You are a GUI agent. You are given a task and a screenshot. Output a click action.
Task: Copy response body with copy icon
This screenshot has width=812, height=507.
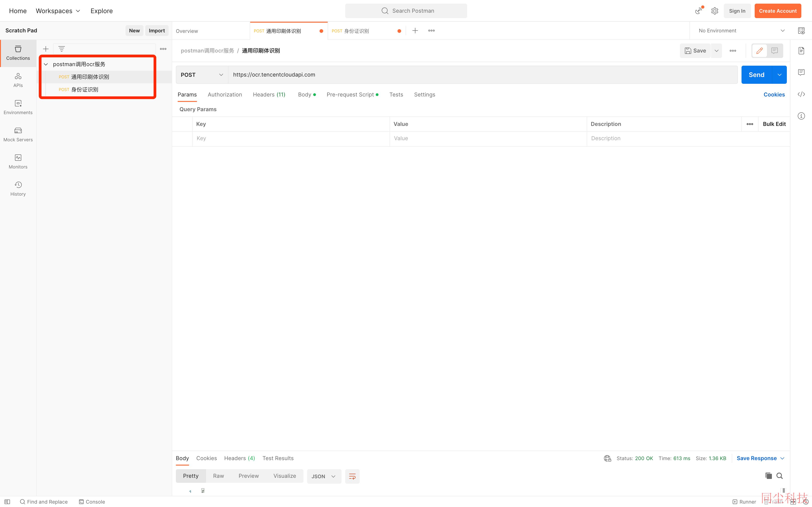coord(768,476)
